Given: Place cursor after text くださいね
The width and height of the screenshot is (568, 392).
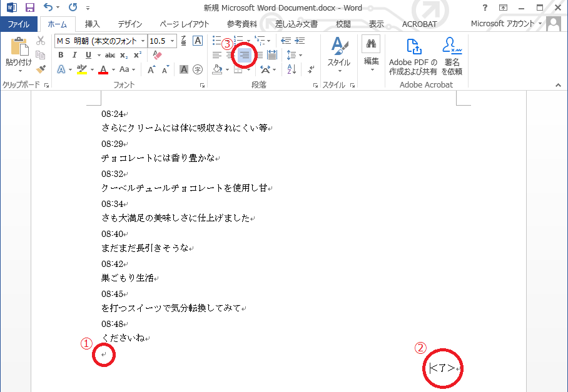Looking at the screenshot, I should tap(145, 338).
